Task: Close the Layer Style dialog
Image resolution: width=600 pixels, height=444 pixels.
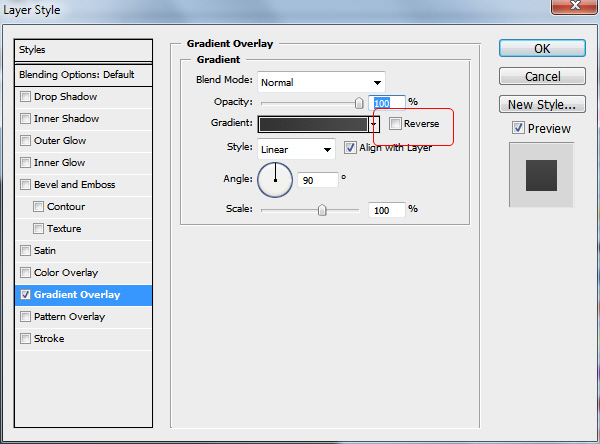Action: pos(574,6)
